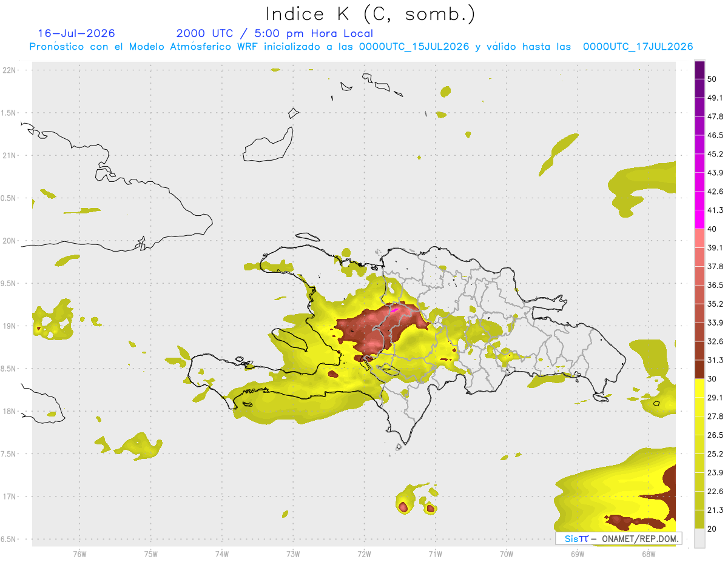Click the magenta peak spot inside the brown area
The width and height of the screenshot is (728, 562).
[x=395, y=310]
